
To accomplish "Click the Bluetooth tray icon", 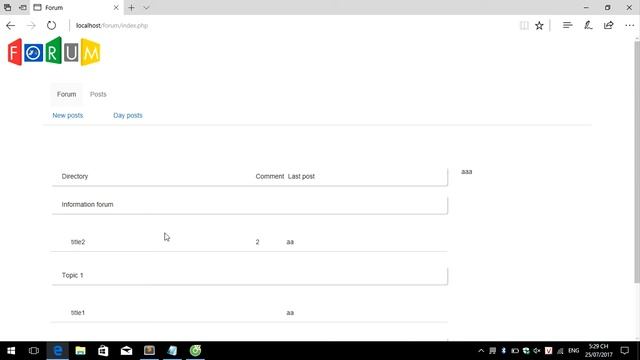I will coord(504,351).
